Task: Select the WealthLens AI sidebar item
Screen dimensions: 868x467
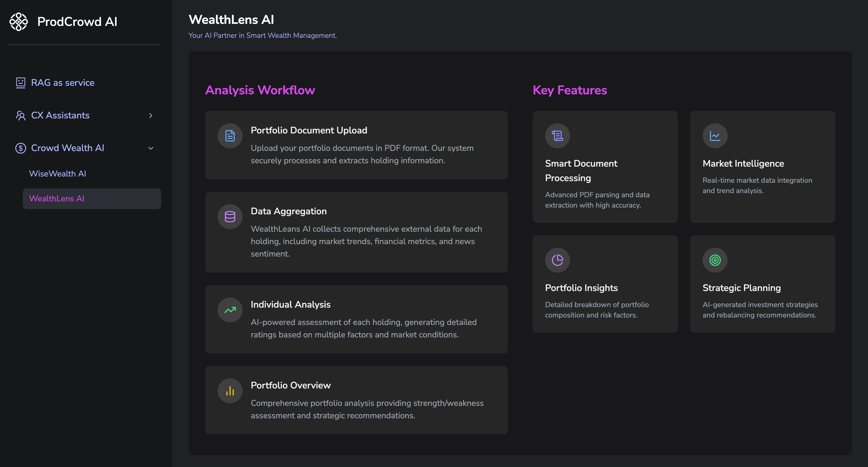Action: (x=92, y=199)
